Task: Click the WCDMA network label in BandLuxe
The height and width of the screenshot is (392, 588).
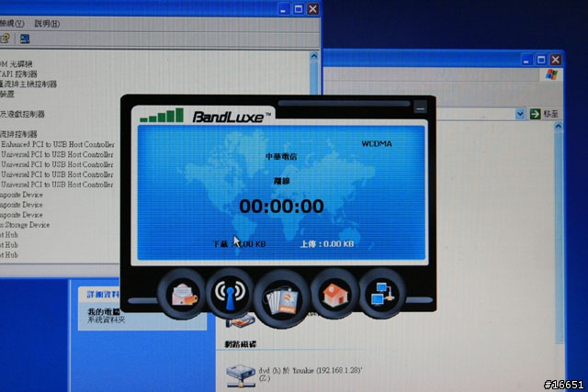Action: (x=377, y=143)
